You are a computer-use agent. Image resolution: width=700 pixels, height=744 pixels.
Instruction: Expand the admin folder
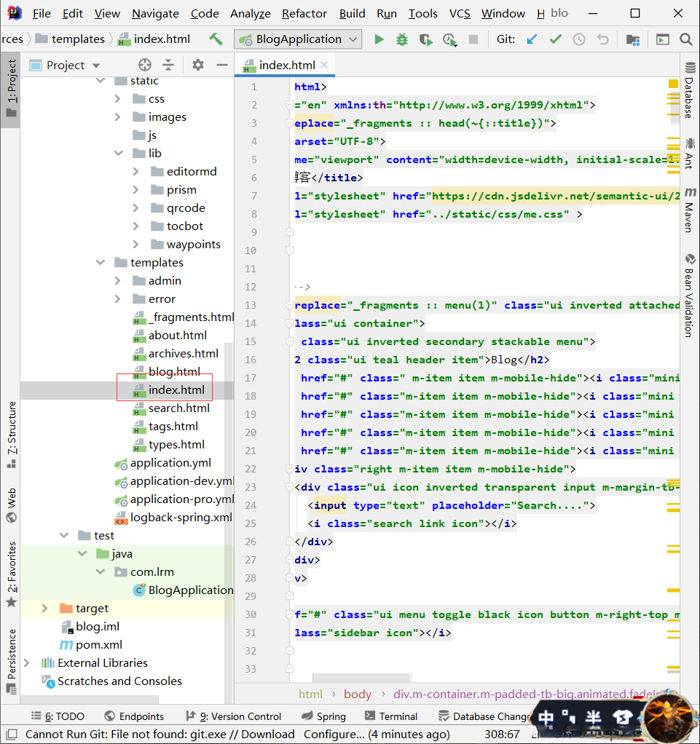click(x=118, y=281)
